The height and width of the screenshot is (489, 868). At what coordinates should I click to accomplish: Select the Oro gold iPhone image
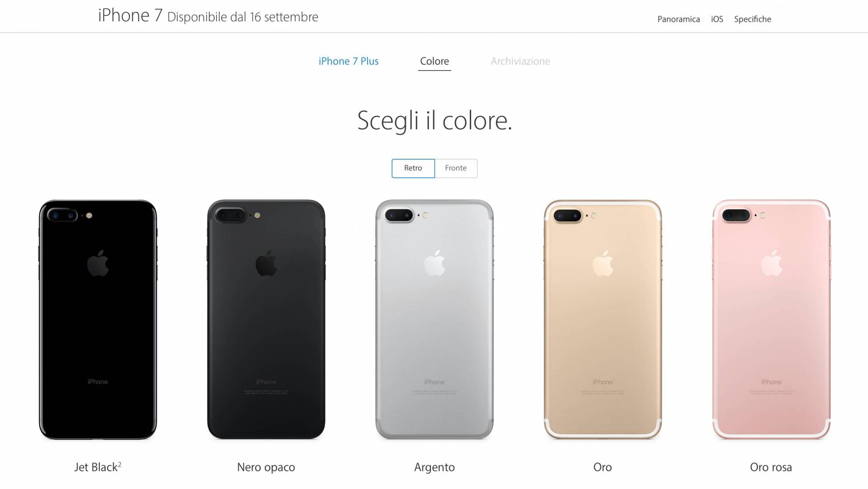click(603, 319)
